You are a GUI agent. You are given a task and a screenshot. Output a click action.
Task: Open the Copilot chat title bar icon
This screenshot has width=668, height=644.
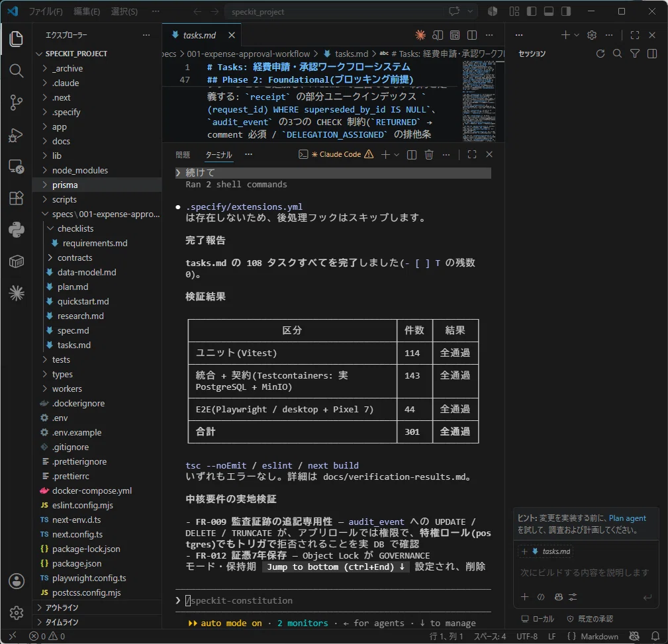(x=454, y=11)
